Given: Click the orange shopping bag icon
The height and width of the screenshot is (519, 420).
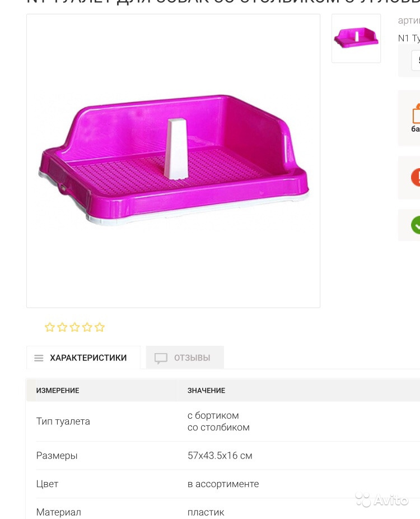Looking at the screenshot, I should (x=416, y=114).
